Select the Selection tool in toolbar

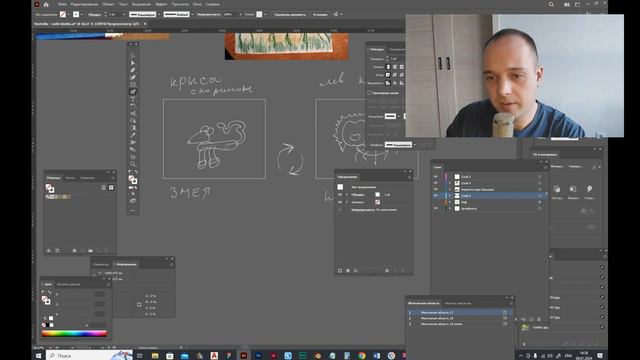click(133, 56)
